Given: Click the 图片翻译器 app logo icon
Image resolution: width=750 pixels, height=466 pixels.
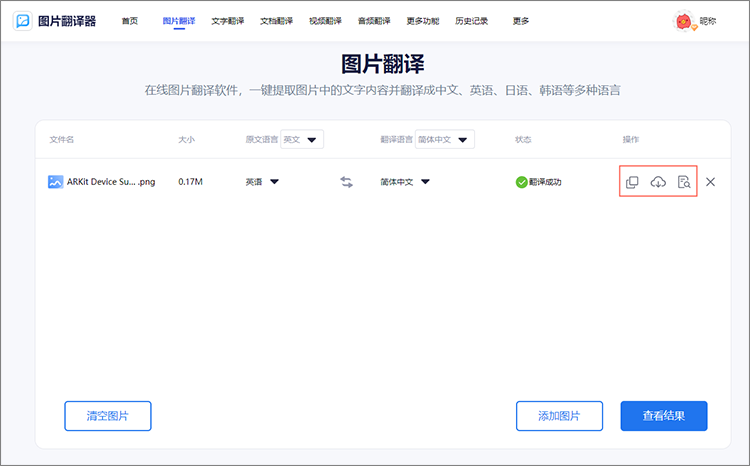Looking at the screenshot, I should [22, 21].
